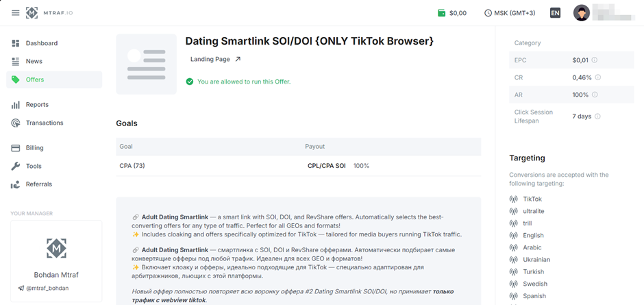644x305 pixels.
Task: Select Offers in the sidebar
Action: pyautogui.click(x=34, y=80)
